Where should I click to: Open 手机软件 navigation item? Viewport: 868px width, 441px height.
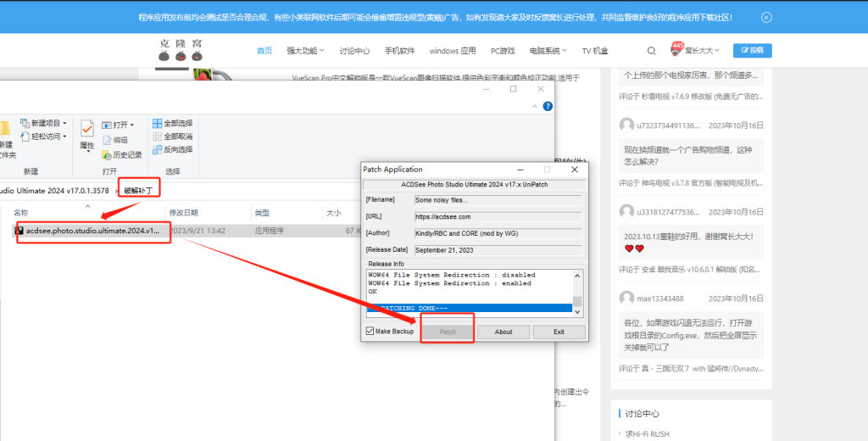(400, 51)
